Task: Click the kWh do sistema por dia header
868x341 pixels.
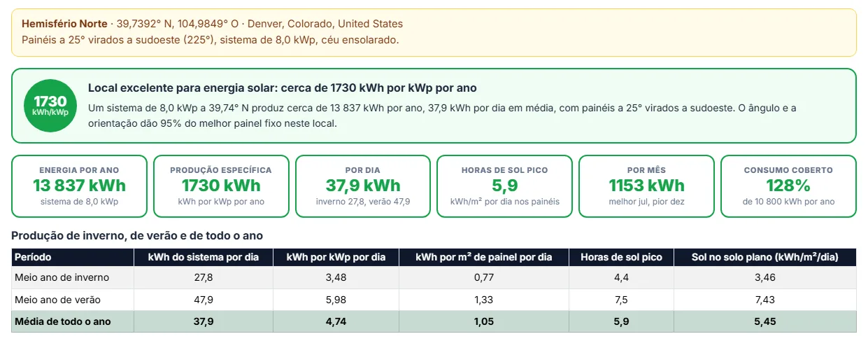Action: (204, 257)
